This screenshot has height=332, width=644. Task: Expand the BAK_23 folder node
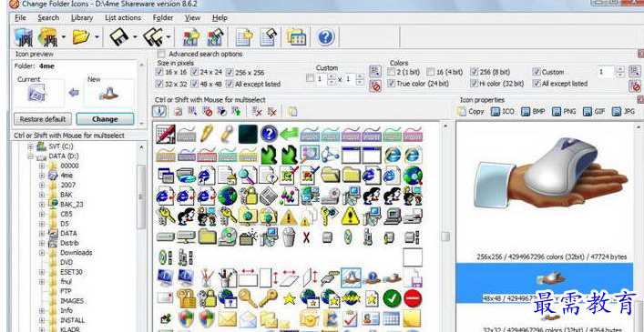click(x=42, y=204)
